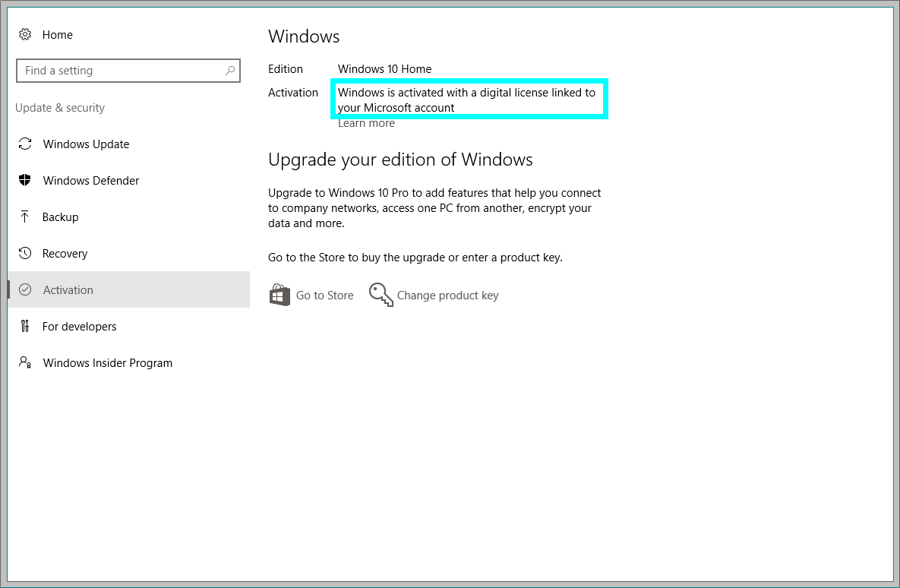Viewport: 900px width, 588px height.
Task: Click the Upgrade your edition of Windows heading
Action: [400, 159]
